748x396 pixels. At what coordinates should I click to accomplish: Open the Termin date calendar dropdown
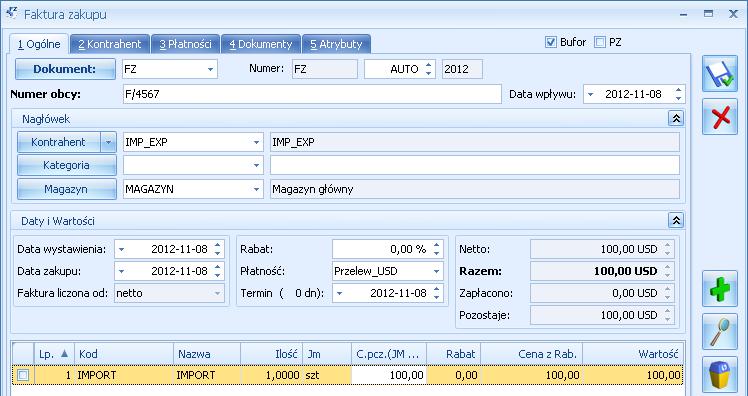[339, 293]
